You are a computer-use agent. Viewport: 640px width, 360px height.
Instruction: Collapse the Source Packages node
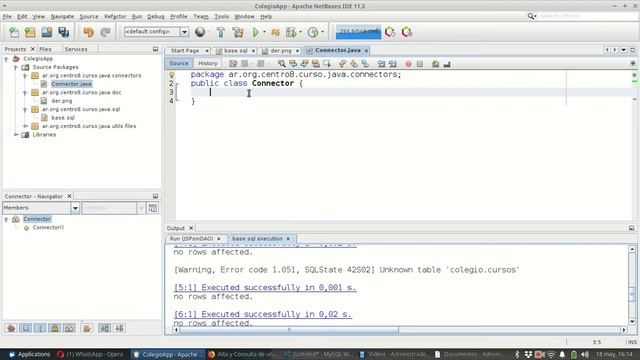[16, 67]
